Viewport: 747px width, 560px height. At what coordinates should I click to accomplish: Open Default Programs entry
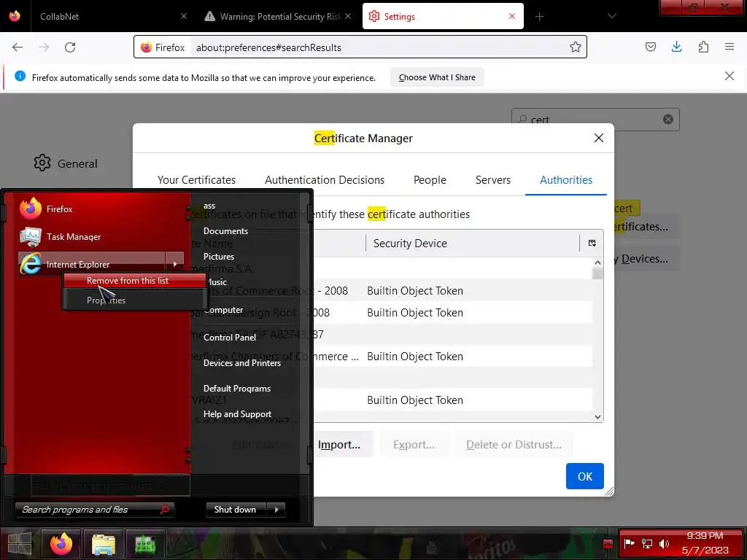[237, 389]
